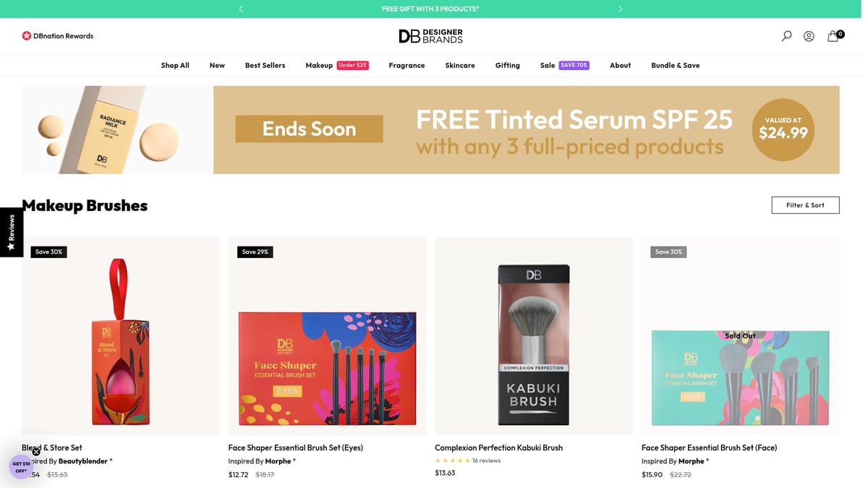868x488 pixels.
Task: Open Face Shaper Eyes brush set image
Action: point(327,336)
